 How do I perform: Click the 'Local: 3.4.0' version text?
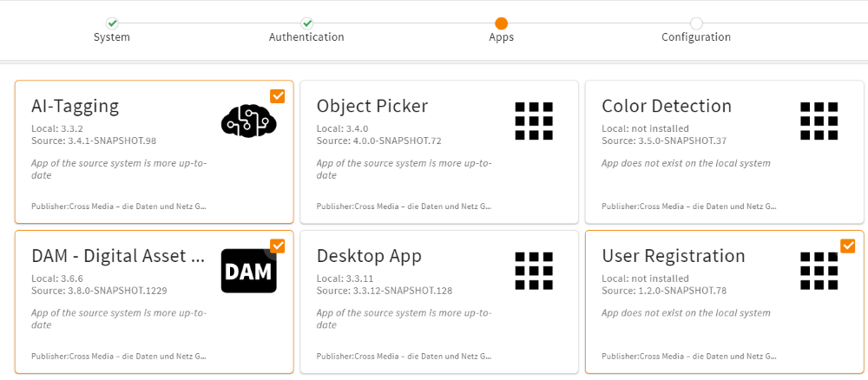click(x=342, y=129)
